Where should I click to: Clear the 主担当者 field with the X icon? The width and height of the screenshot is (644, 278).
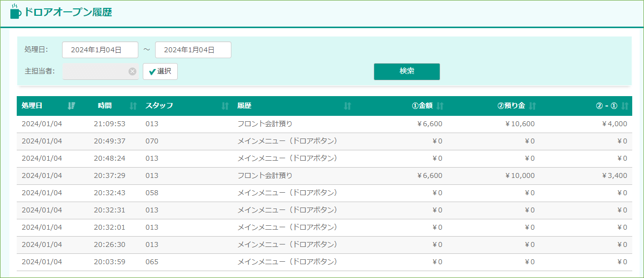(x=132, y=71)
